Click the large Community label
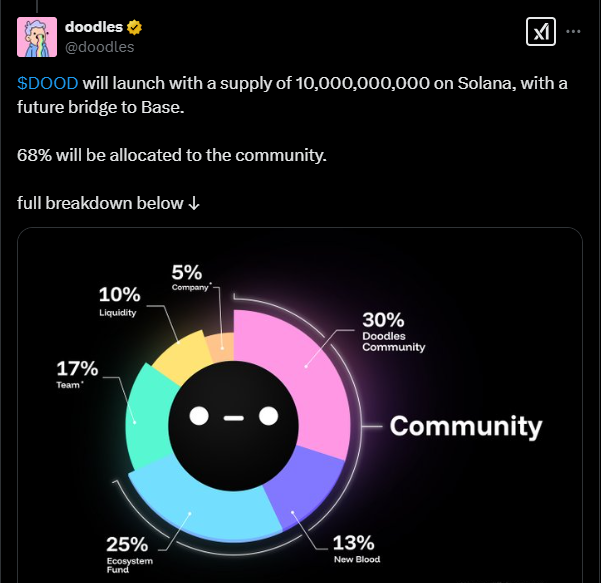This screenshot has width=601, height=583. coord(466,426)
